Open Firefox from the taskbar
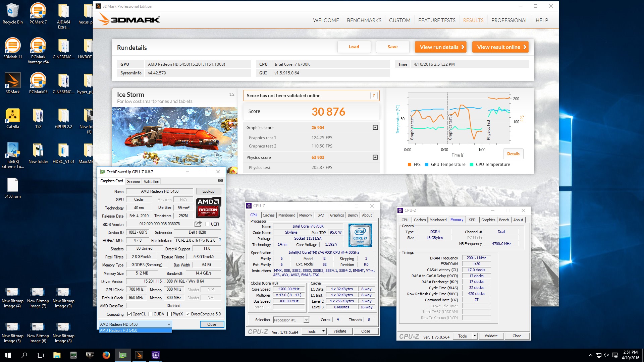Screen dimensions: 644x362 [x=106, y=355]
